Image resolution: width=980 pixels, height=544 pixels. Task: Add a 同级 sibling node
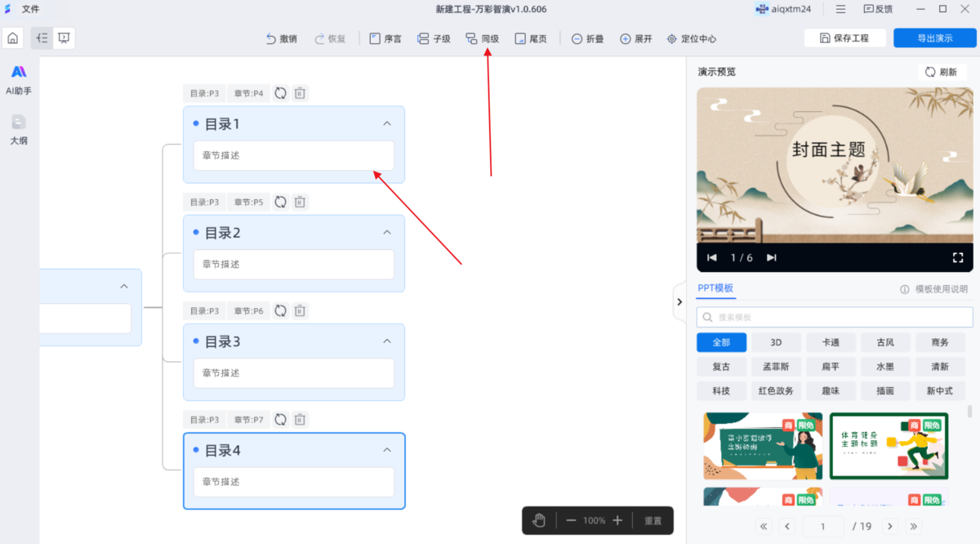[x=482, y=38]
